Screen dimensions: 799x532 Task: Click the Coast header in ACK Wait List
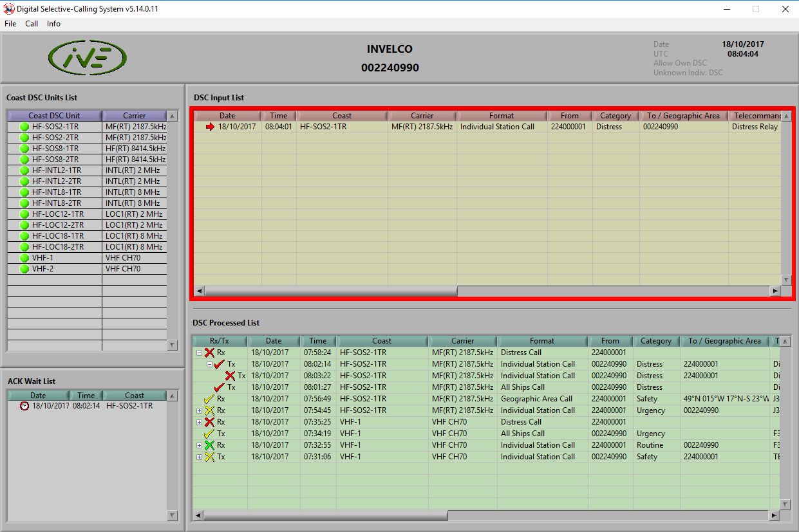coord(135,396)
